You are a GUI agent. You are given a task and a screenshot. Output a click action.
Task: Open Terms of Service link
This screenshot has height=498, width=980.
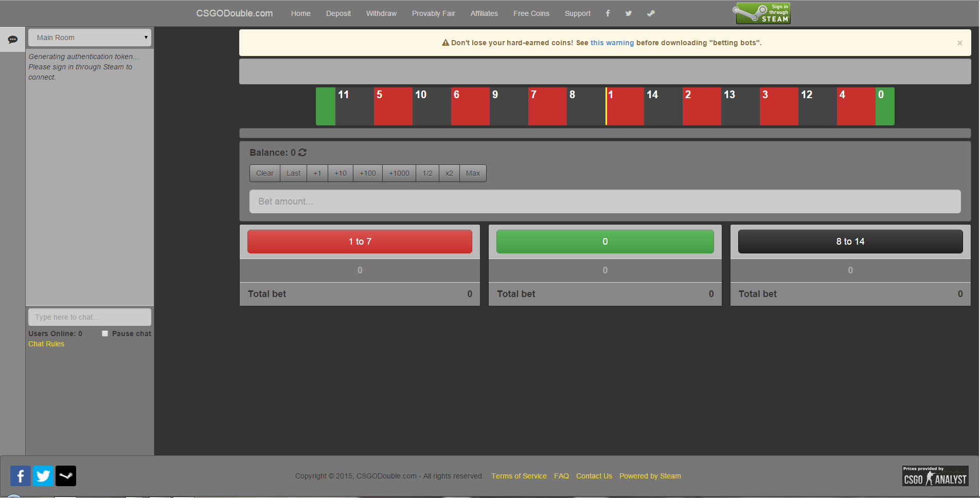click(519, 476)
